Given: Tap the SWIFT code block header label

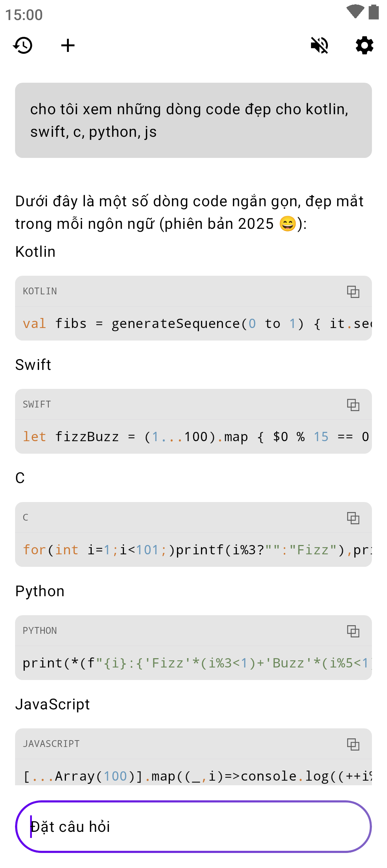Looking at the screenshot, I should coord(37,404).
